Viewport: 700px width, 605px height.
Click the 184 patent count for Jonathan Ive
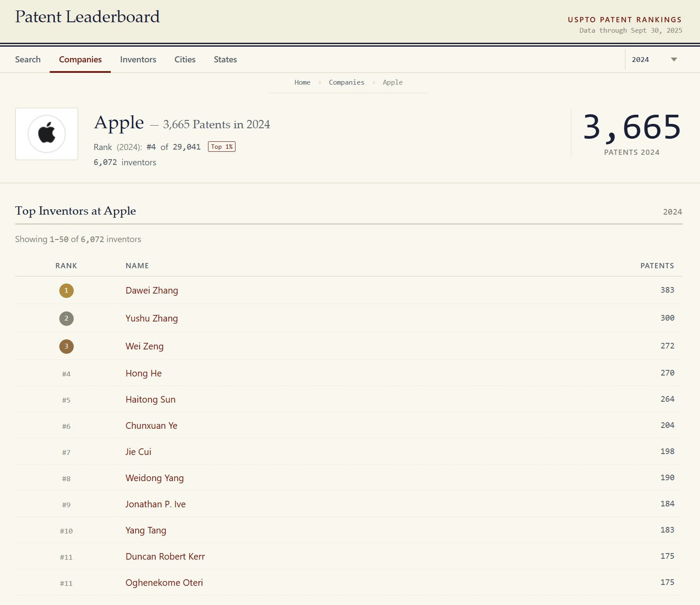click(667, 504)
